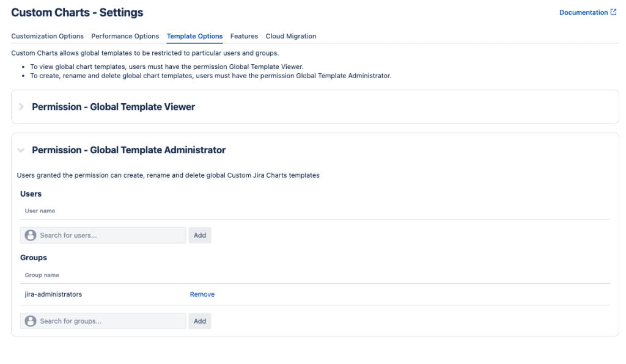Viewport: 626px width, 364px height.
Task: Expand the Global Template Viewer chevron
Action: point(21,107)
